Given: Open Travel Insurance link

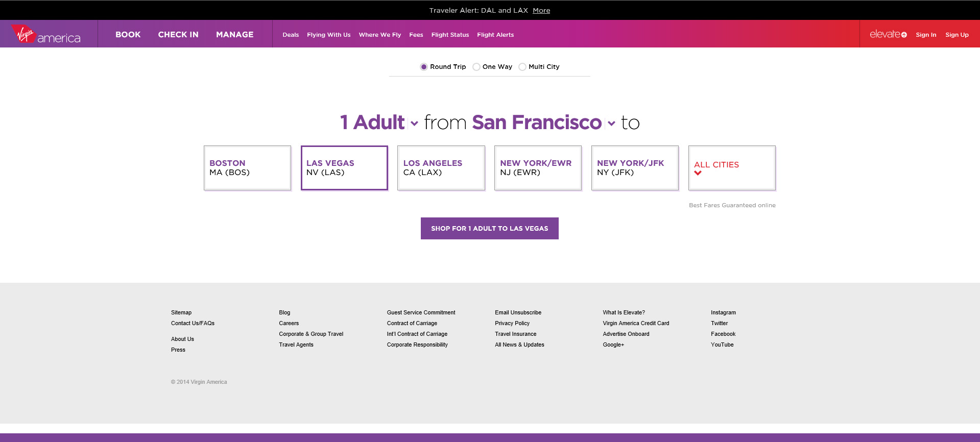Looking at the screenshot, I should [x=515, y=334].
